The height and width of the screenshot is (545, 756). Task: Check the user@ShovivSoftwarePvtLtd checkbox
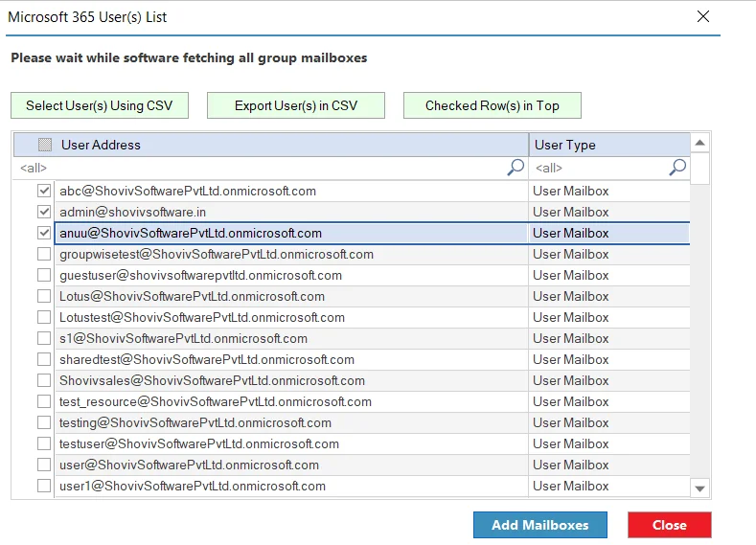pos(44,465)
